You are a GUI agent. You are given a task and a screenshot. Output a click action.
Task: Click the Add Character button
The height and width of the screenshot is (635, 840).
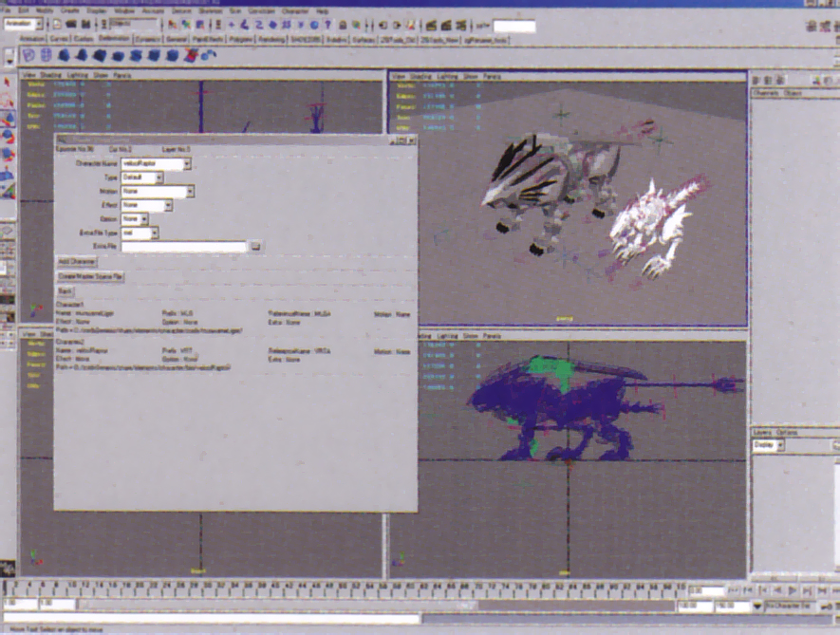[77, 262]
